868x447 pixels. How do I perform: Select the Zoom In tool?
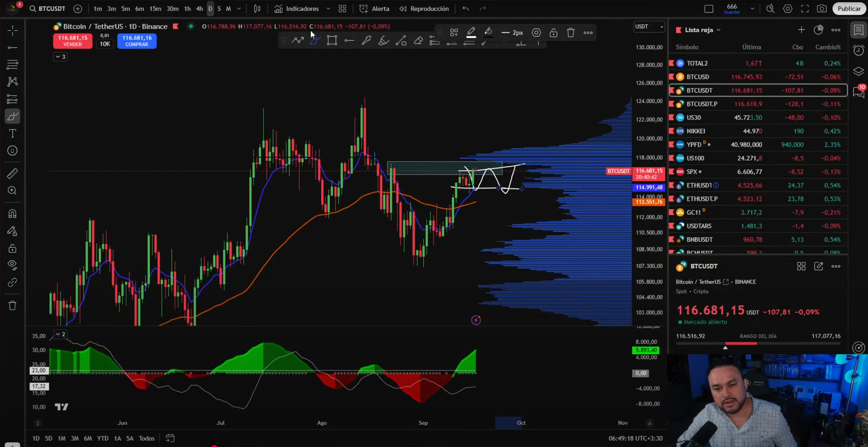[13, 190]
